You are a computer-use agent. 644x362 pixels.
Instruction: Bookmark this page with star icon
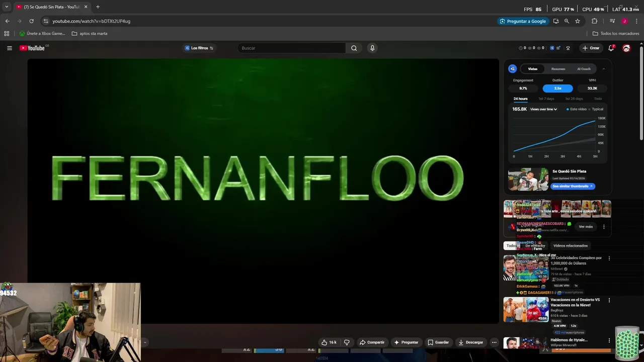point(578,21)
